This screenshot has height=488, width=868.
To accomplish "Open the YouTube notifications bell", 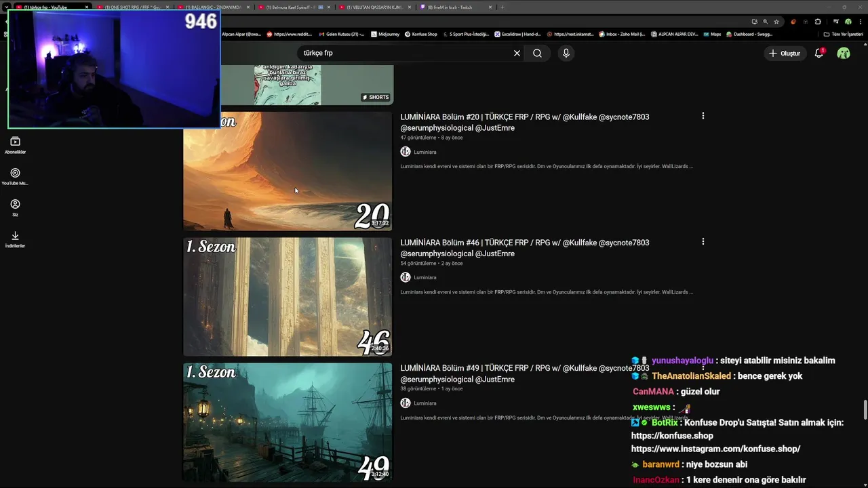I will (x=819, y=53).
